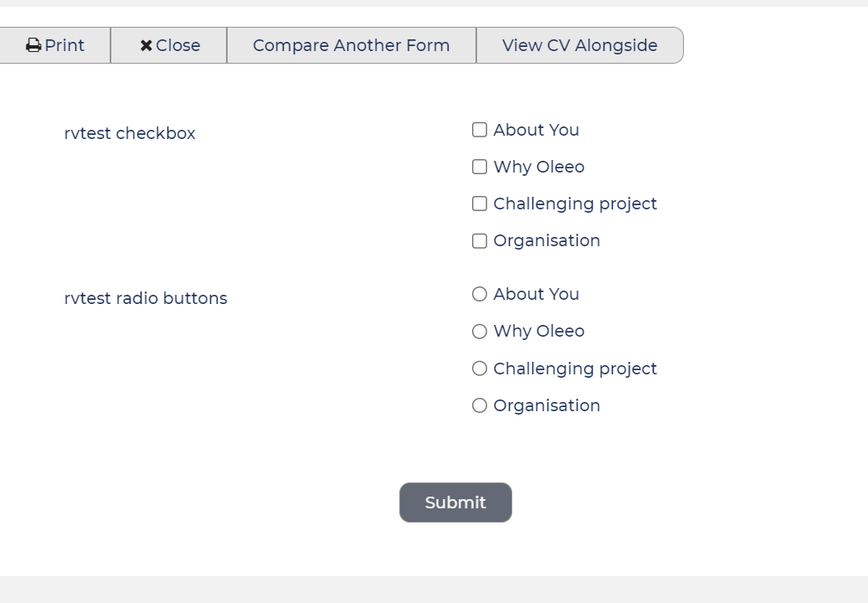Check the Organisation checkbox
The height and width of the screenshot is (603, 868).
[x=480, y=241]
